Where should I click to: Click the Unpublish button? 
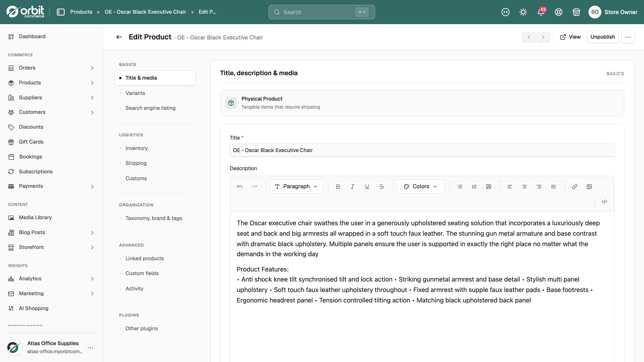tap(603, 37)
